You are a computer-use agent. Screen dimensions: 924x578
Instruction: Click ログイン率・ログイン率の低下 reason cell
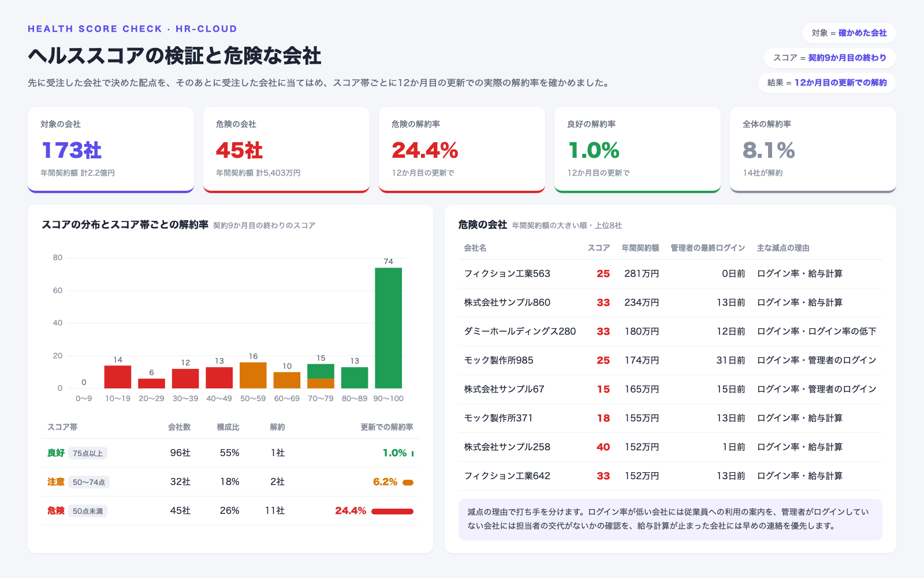(817, 332)
